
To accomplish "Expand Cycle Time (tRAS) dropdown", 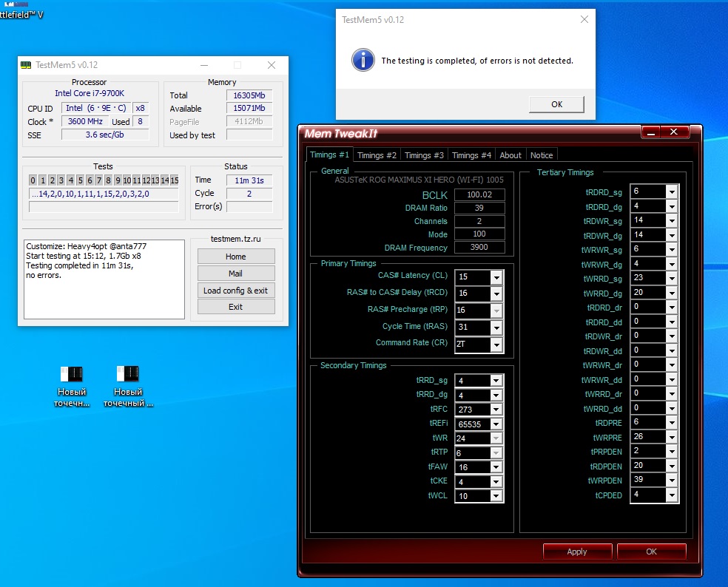I will point(496,328).
